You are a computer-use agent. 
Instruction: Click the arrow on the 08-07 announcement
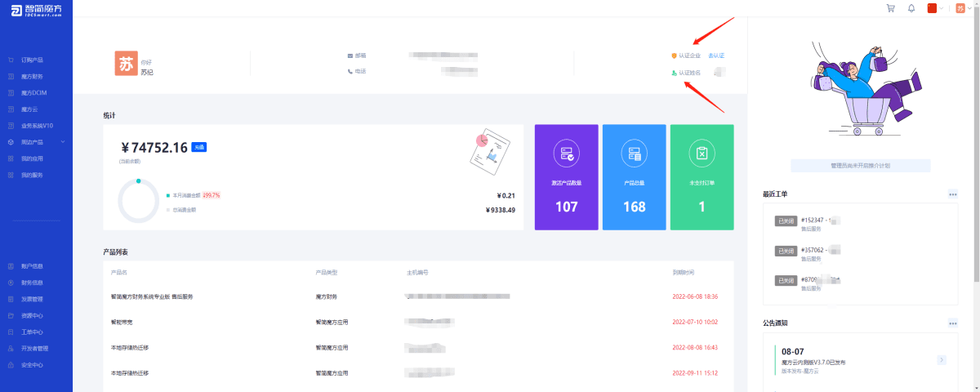pyautogui.click(x=942, y=359)
